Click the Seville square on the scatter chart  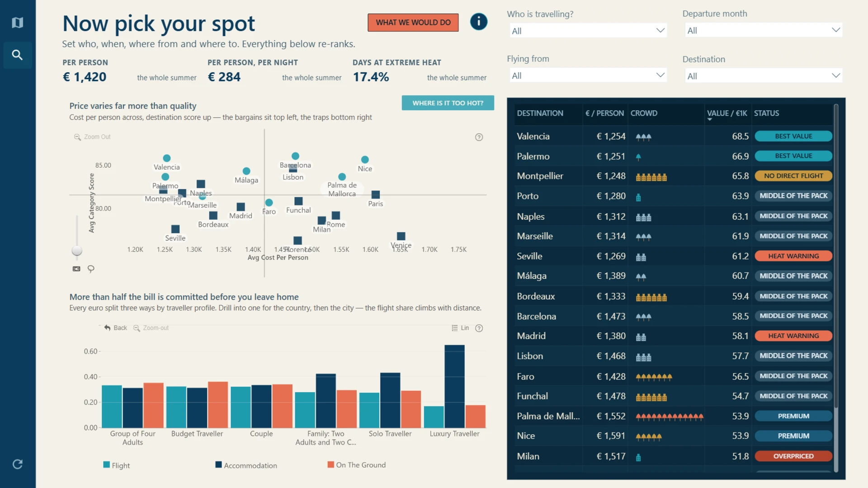point(175,229)
